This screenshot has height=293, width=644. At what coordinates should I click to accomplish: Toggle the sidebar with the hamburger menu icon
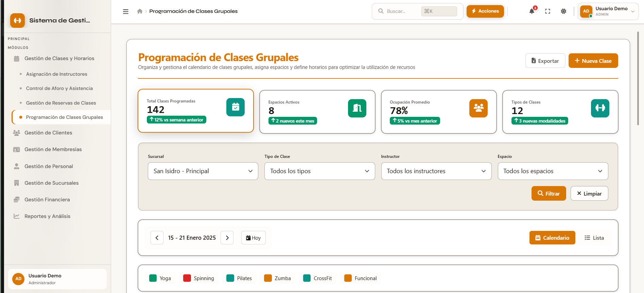[x=126, y=12]
